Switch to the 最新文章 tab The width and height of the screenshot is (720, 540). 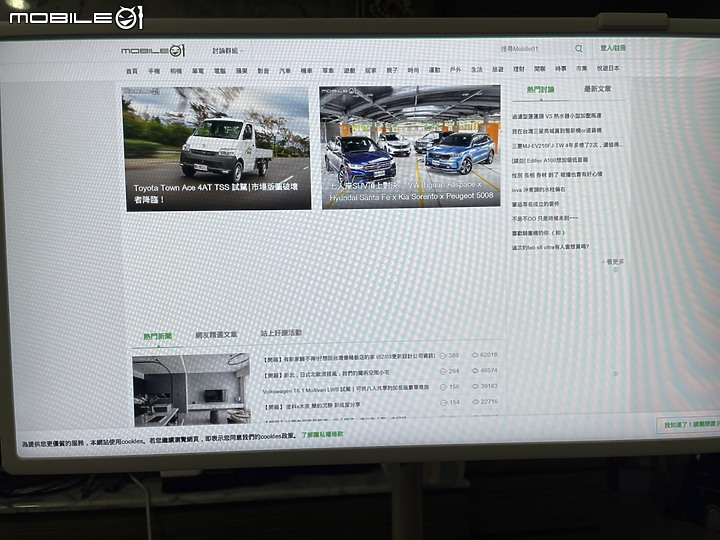(597, 89)
